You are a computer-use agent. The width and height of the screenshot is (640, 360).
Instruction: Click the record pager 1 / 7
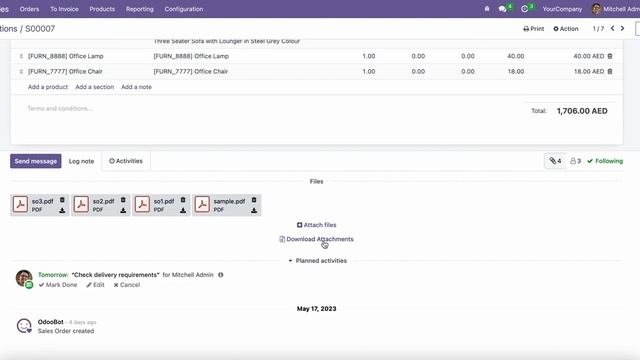[598, 29]
